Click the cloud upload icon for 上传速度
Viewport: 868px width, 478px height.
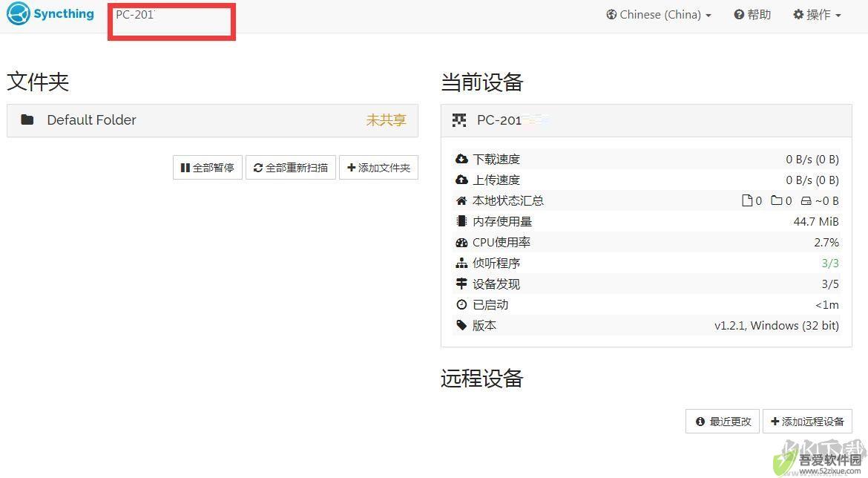[x=461, y=180]
